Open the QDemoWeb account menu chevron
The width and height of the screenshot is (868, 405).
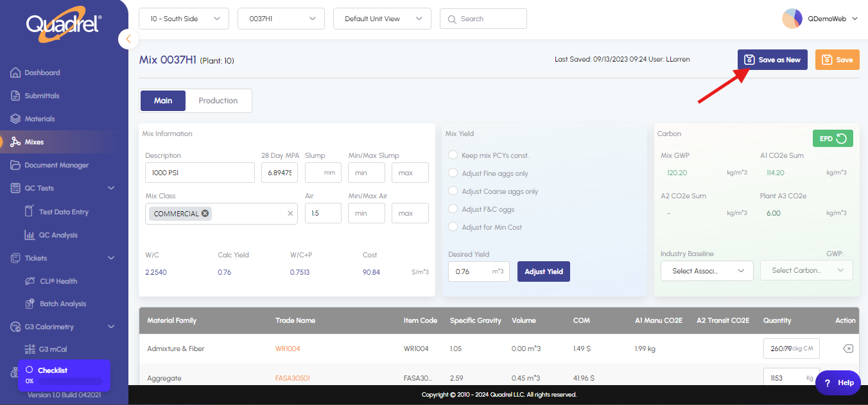pos(855,19)
